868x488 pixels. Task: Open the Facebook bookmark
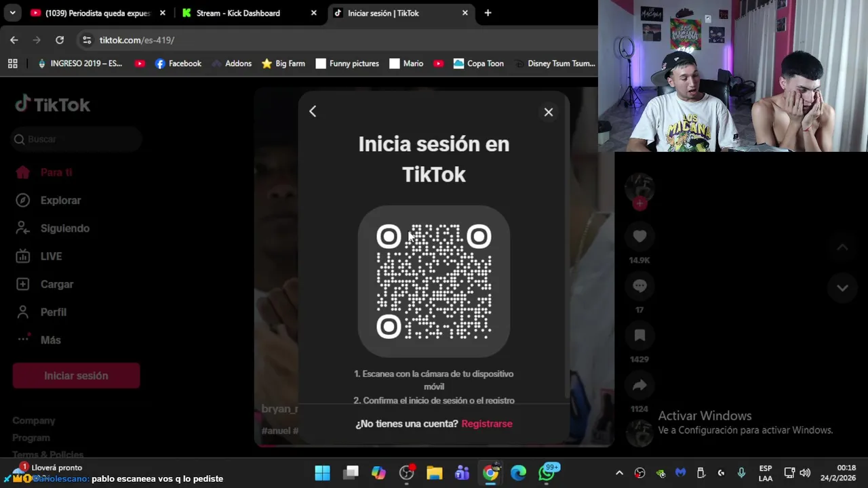point(178,63)
